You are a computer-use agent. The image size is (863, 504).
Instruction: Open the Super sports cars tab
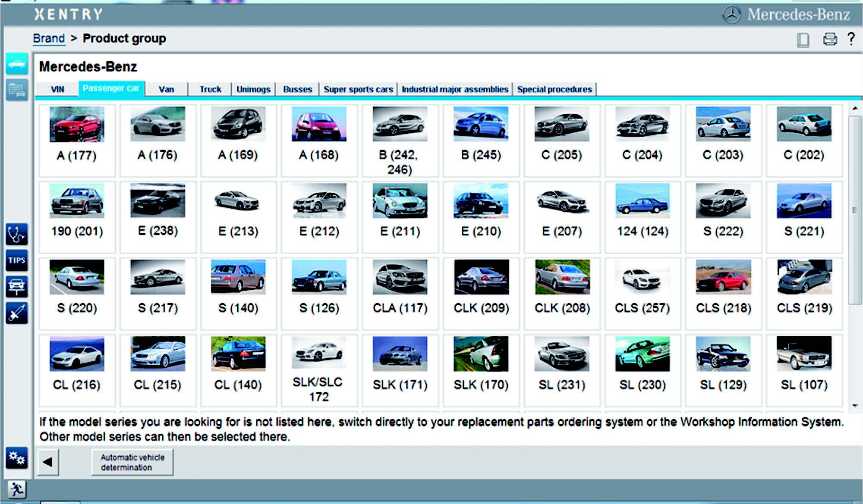358,89
